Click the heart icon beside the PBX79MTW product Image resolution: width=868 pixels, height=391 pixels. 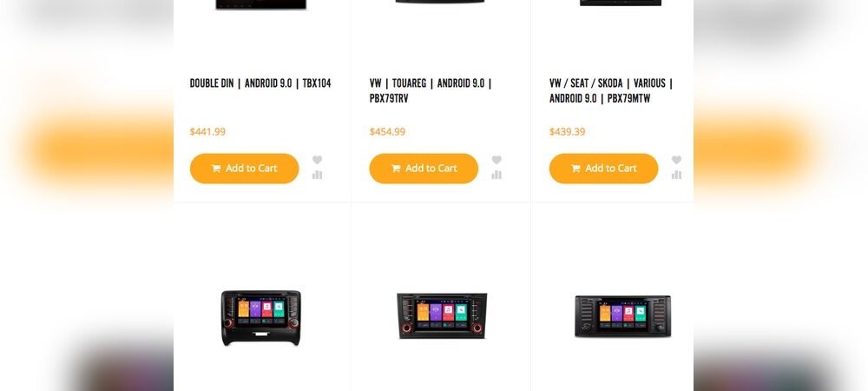coord(676,160)
